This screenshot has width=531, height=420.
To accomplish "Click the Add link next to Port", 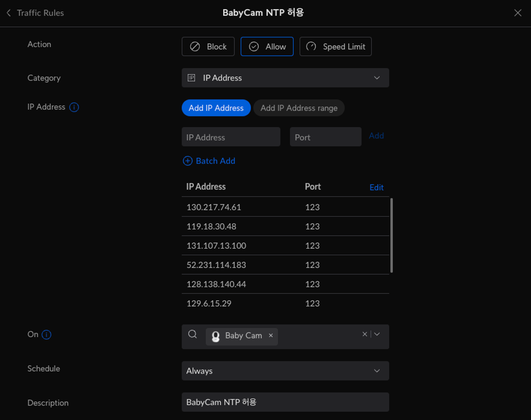I will [376, 136].
